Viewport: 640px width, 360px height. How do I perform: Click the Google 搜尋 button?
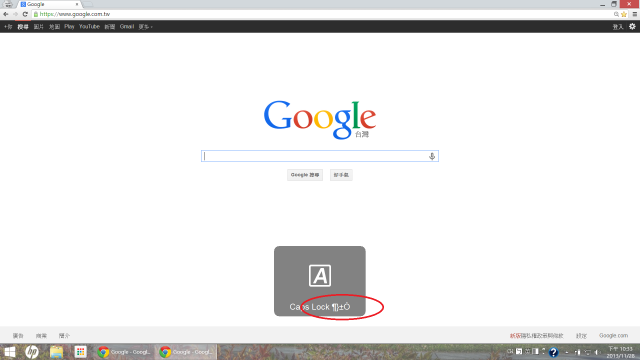[x=305, y=175]
